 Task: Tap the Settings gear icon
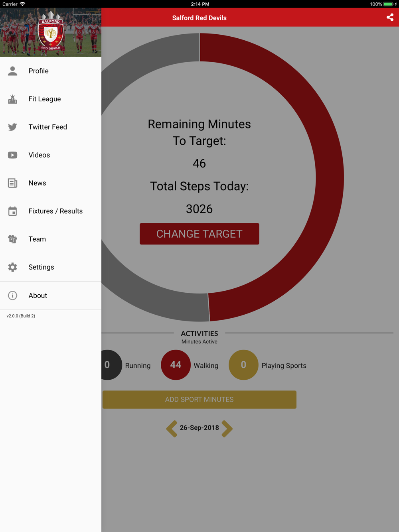(x=12, y=267)
